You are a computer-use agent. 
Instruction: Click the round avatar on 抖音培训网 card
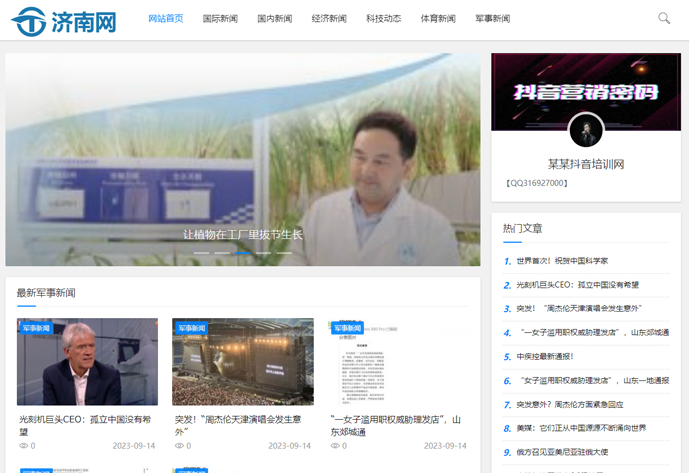click(586, 131)
